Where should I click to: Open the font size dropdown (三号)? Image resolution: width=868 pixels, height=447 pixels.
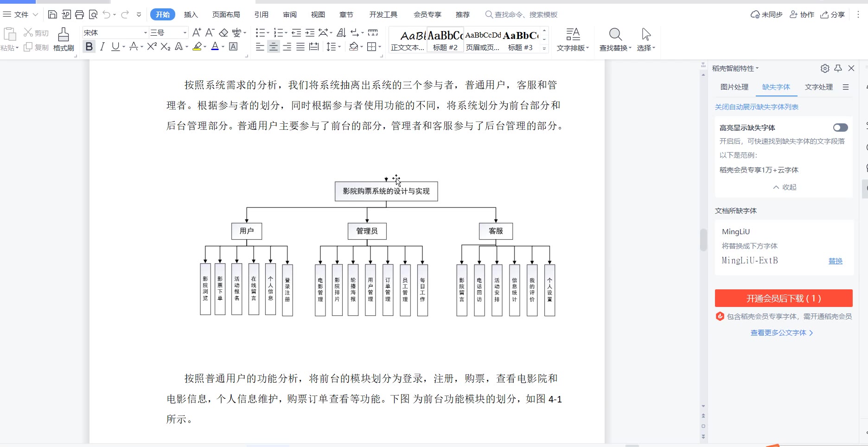pyautogui.click(x=185, y=32)
